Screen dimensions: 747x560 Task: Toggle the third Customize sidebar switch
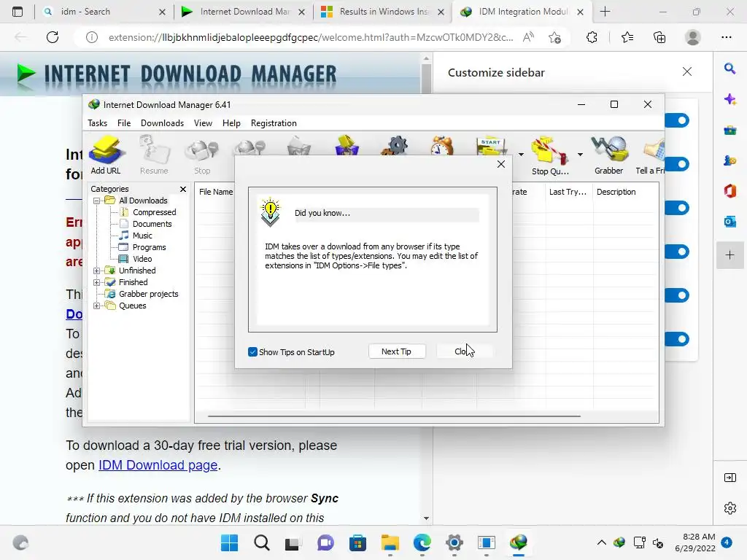pos(678,208)
